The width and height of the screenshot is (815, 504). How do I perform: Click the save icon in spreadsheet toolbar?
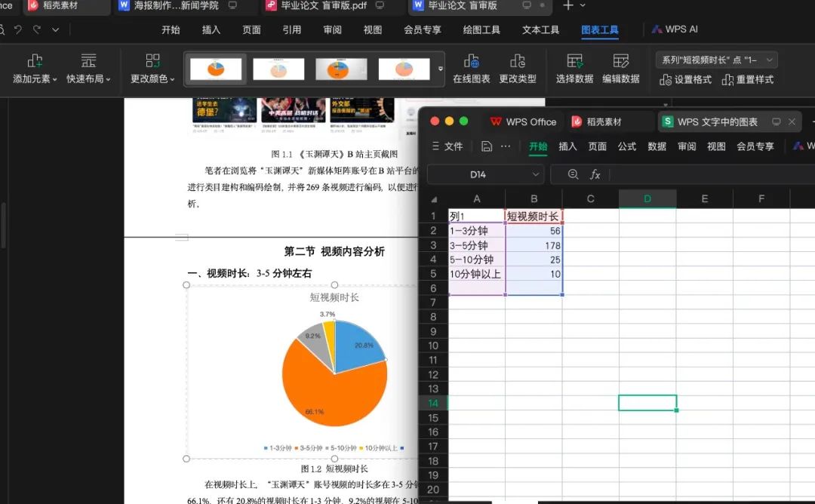click(x=487, y=146)
